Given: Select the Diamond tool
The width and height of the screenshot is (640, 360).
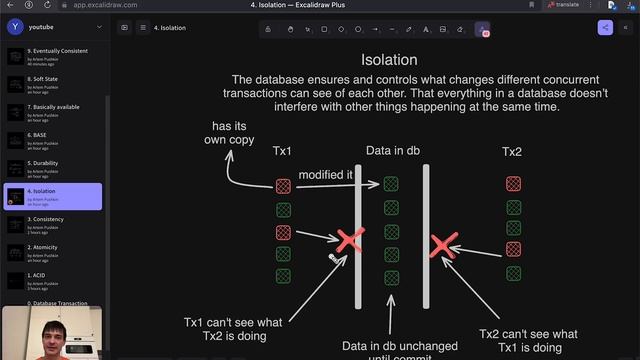Looking at the screenshot, I should coord(341,29).
